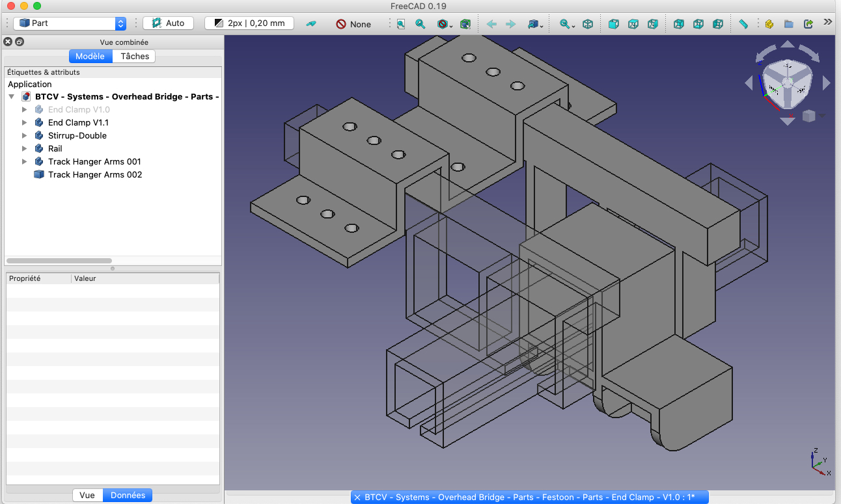The height and width of the screenshot is (504, 841).
Task: Click the Create part yellow icon
Action: [x=769, y=23]
